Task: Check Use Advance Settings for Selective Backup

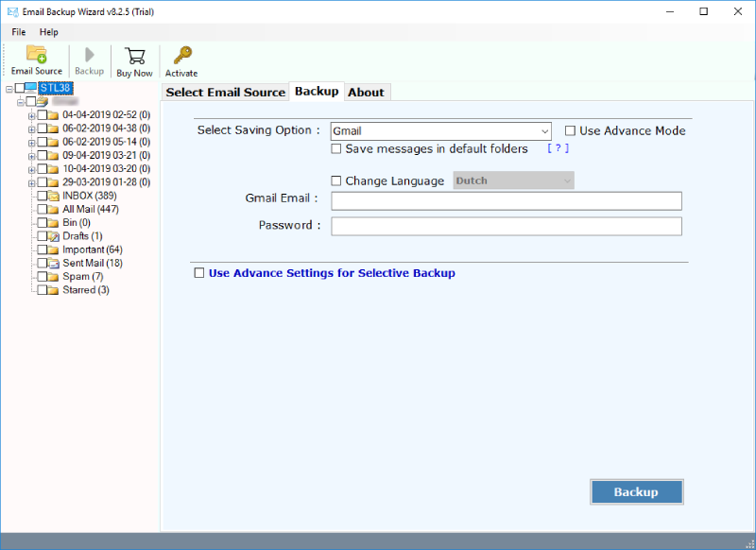Action: (x=198, y=273)
